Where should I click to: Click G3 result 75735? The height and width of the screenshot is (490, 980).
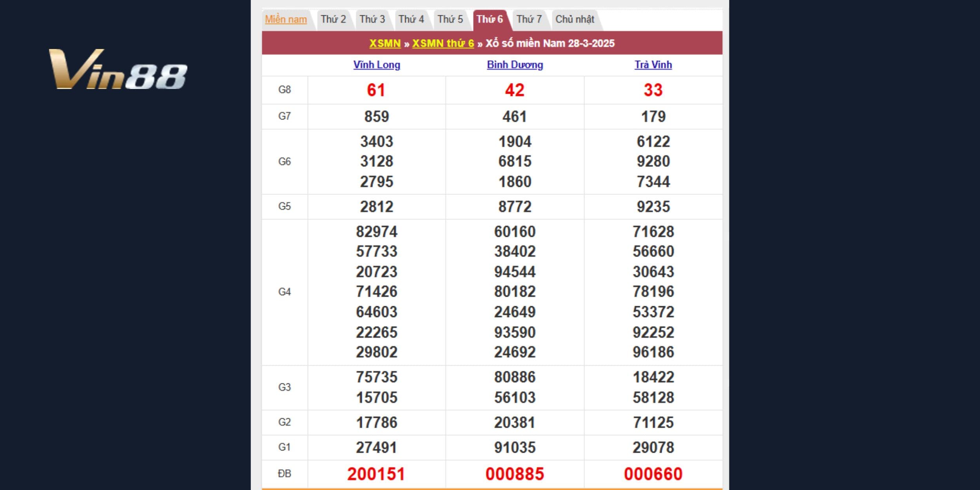[x=377, y=377]
